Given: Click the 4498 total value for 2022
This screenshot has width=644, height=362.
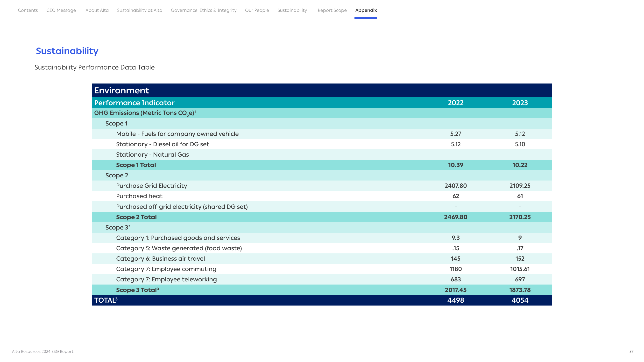Looking at the screenshot, I should (x=455, y=300).
